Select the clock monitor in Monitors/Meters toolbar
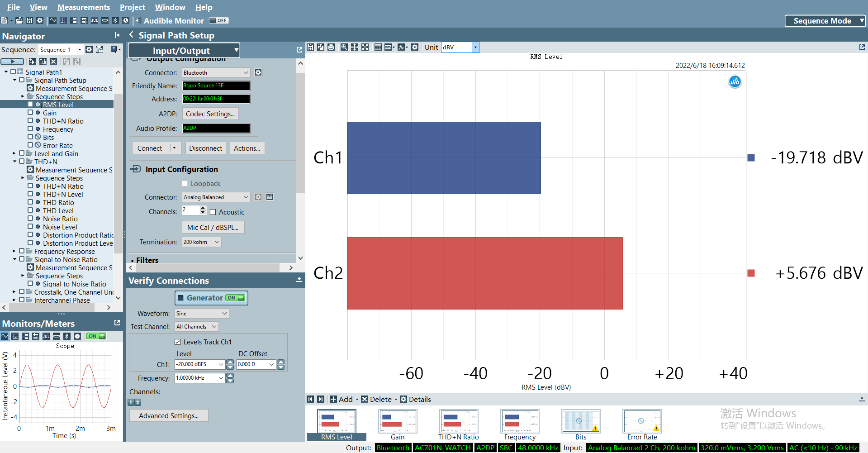Image resolution: width=868 pixels, height=453 pixels. click(x=77, y=336)
